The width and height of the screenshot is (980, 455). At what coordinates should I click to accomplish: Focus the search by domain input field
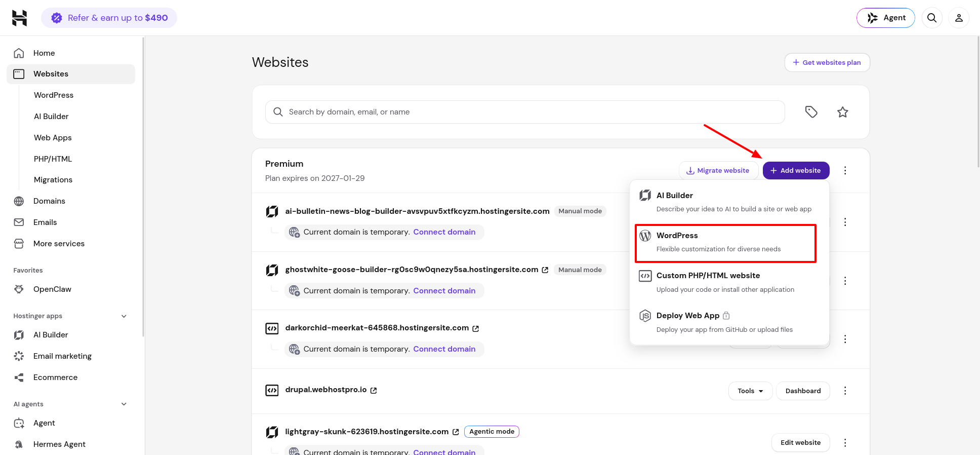click(525, 112)
